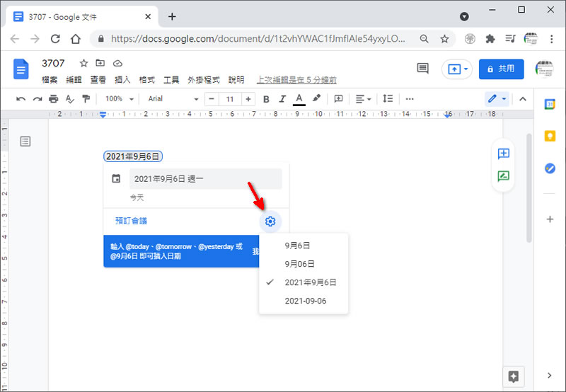Viewport: 566px width, 392px height.
Task: Reload the browser page
Action: tap(55, 39)
